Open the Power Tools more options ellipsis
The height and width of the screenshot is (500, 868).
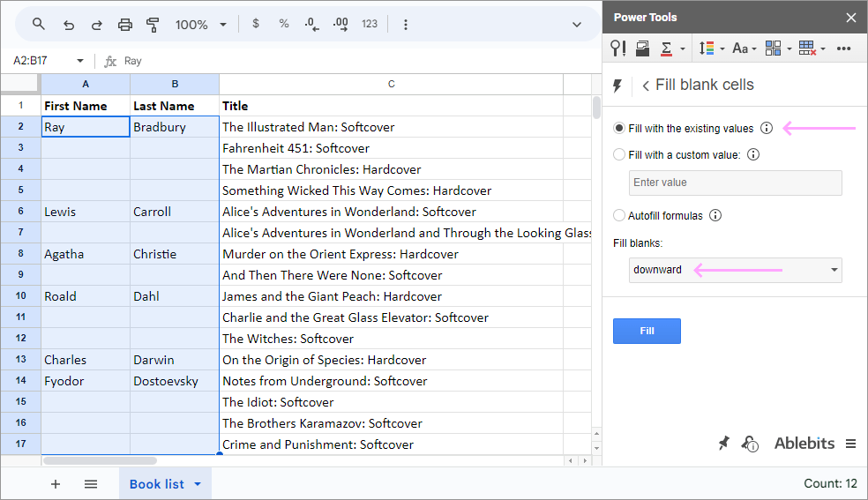click(843, 49)
